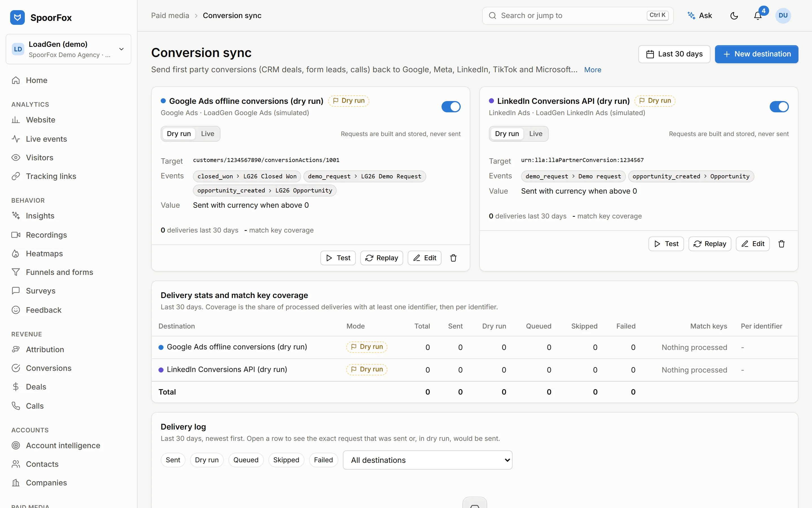This screenshot has width=812, height=508.
Task: Select Dry run mode on LinkedIn card
Action: coord(507,134)
